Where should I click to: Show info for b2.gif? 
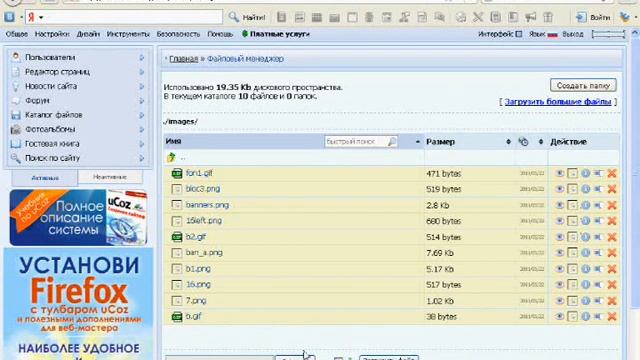click(x=585, y=237)
